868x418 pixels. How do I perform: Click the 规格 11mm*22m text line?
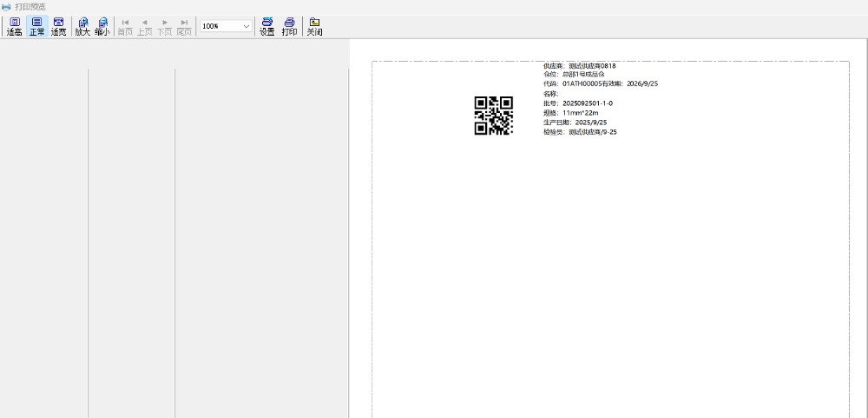coord(571,113)
